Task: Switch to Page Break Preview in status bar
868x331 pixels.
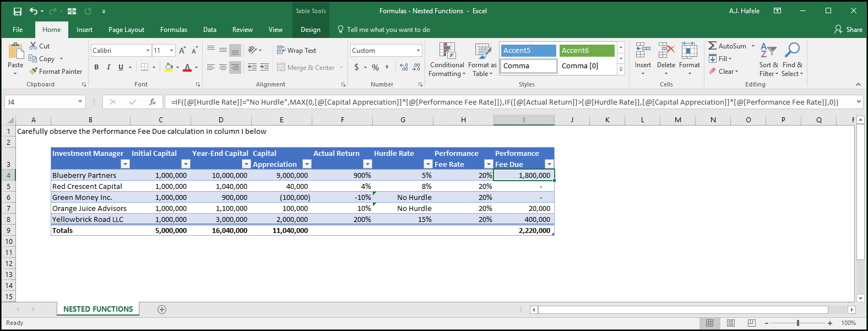Action: (x=752, y=323)
